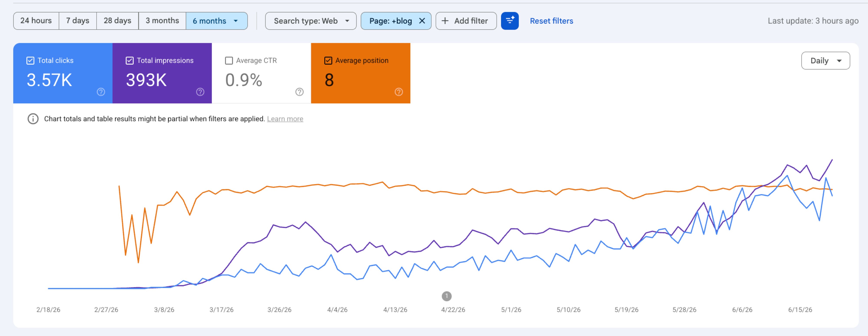
Task: Click the Add filter button
Action: pyautogui.click(x=466, y=21)
